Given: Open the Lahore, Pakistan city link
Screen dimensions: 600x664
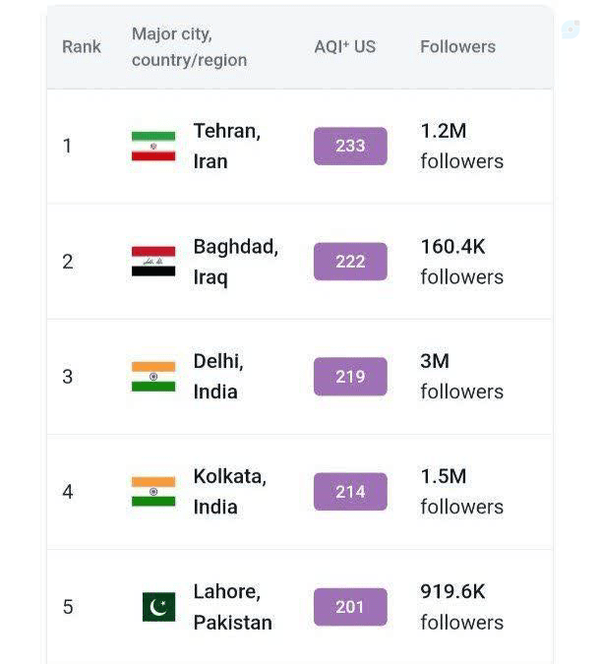Looking at the screenshot, I should pyautogui.click(x=233, y=607).
